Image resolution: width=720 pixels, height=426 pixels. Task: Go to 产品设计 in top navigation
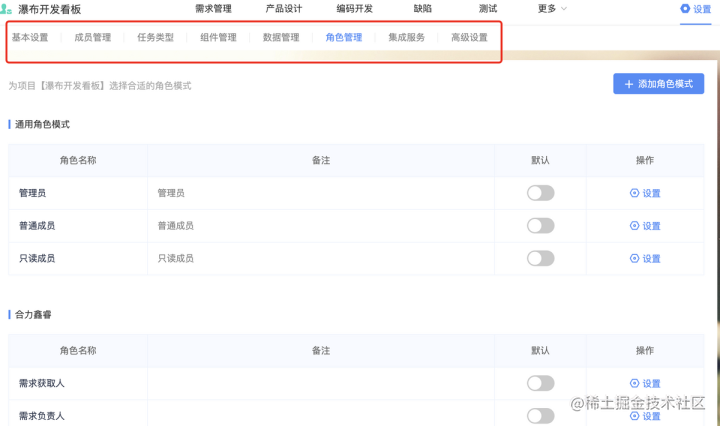284,9
